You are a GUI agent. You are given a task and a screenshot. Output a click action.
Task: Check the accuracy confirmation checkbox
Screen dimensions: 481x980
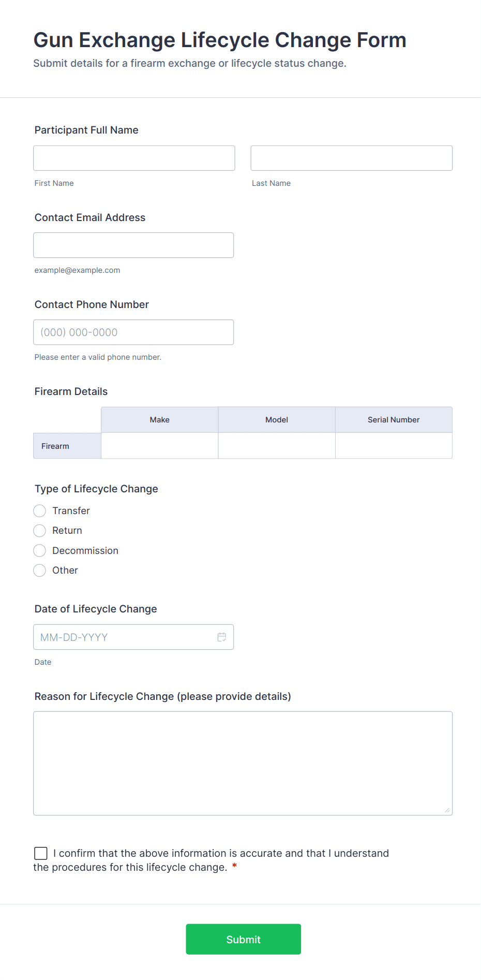pyautogui.click(x=41, y=853)
